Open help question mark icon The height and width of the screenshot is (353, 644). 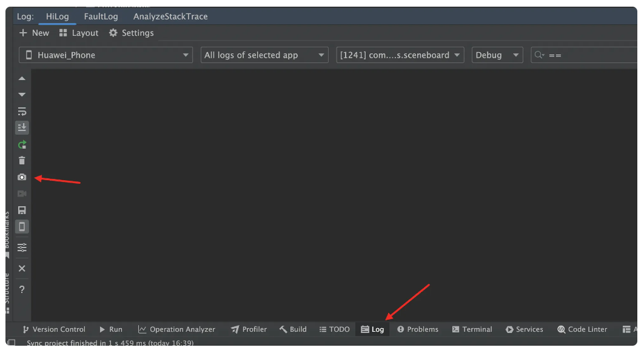22,289
